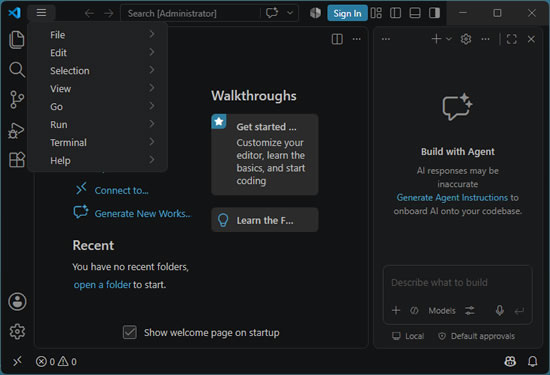Click the Connect to... link

pos(121,190)
